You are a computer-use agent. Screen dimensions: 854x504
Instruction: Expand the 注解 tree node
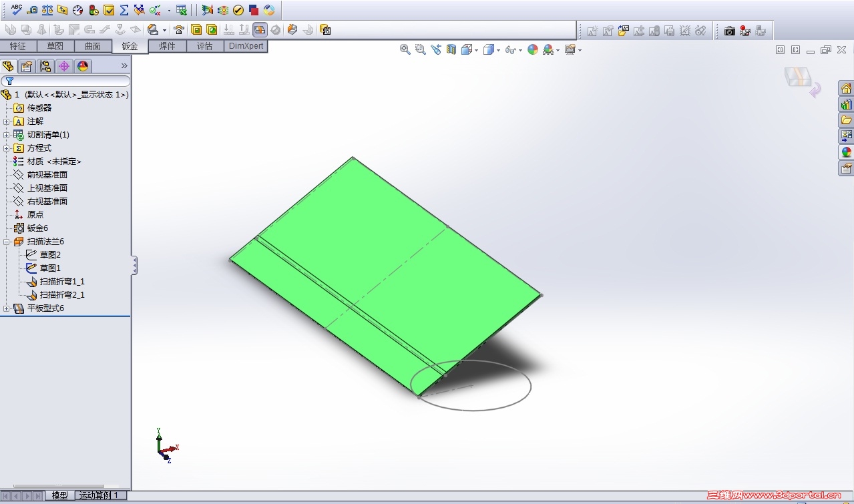click(6, 121)
